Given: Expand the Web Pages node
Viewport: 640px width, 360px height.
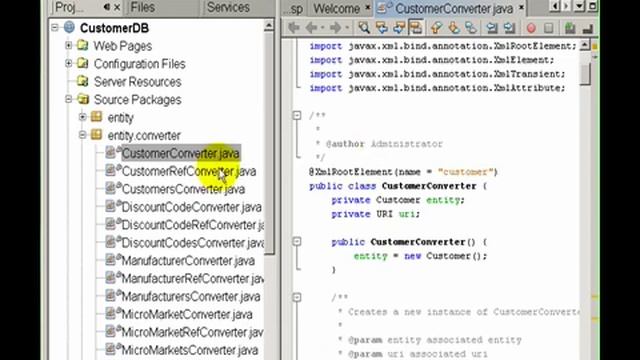Looking at the screenshot, I should (x=69, y=45).
